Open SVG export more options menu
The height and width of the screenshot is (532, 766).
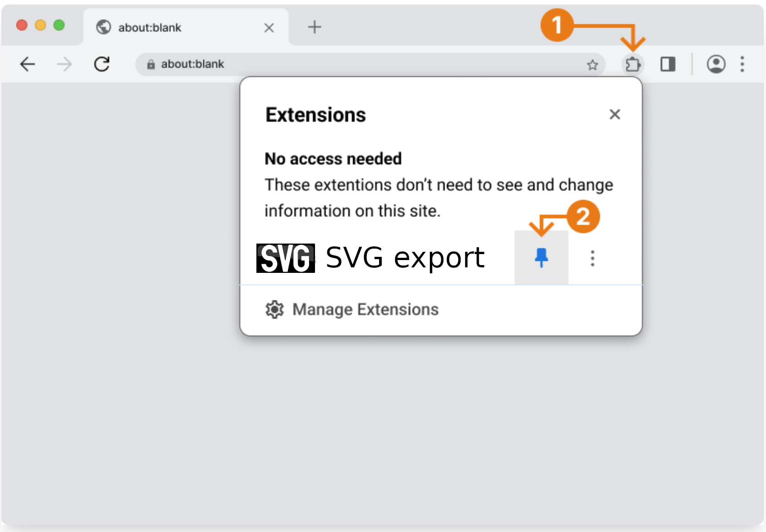(x=592, y=258)
